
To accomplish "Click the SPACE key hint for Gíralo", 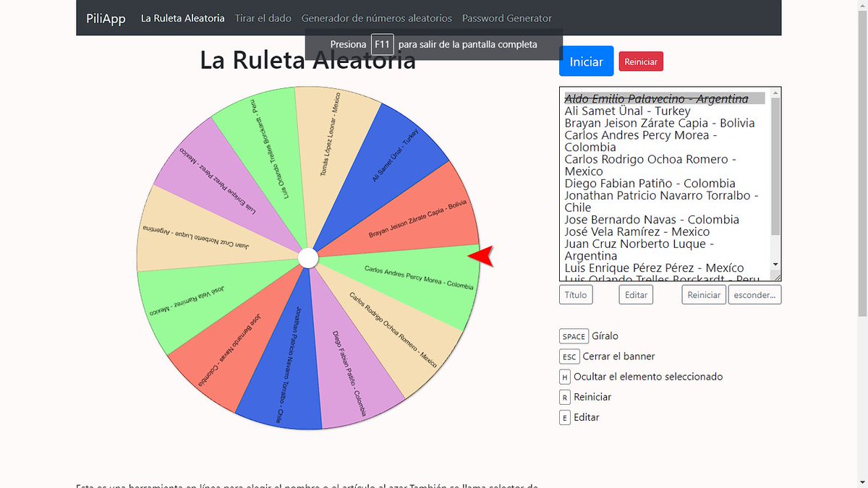I will [574, 336].
